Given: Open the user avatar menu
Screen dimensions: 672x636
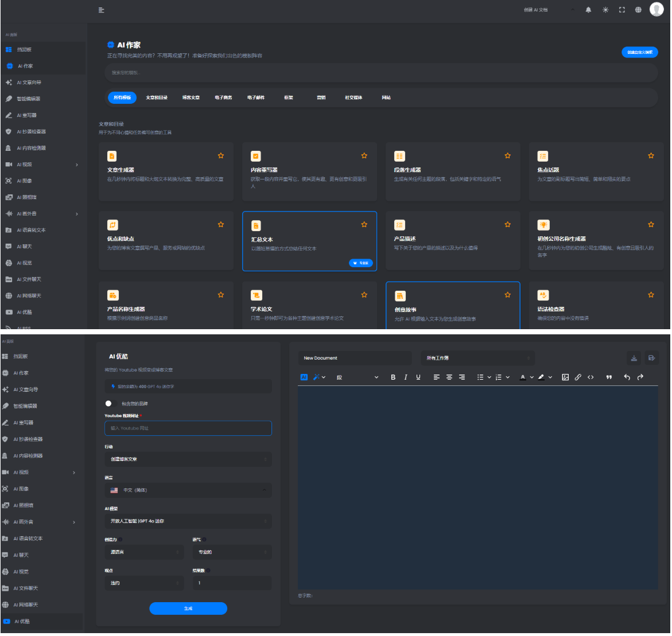Looking at the screenshot, I should coord(656,9).
